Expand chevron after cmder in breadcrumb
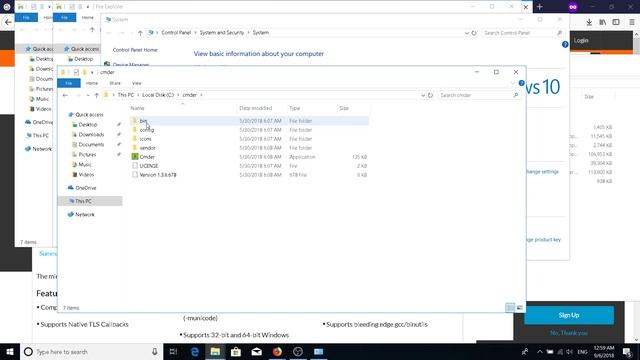This screenshot has width=640, height=360. (201, 95)
